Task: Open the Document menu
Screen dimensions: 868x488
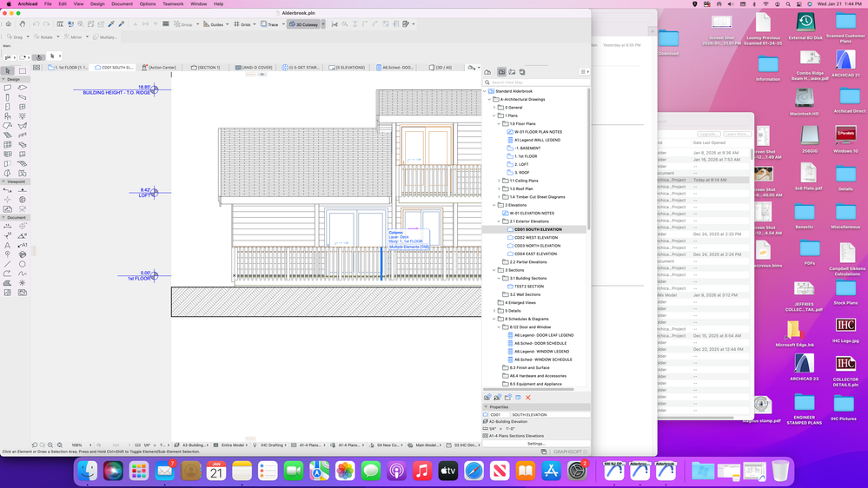Action: click(x=122, y=3)
